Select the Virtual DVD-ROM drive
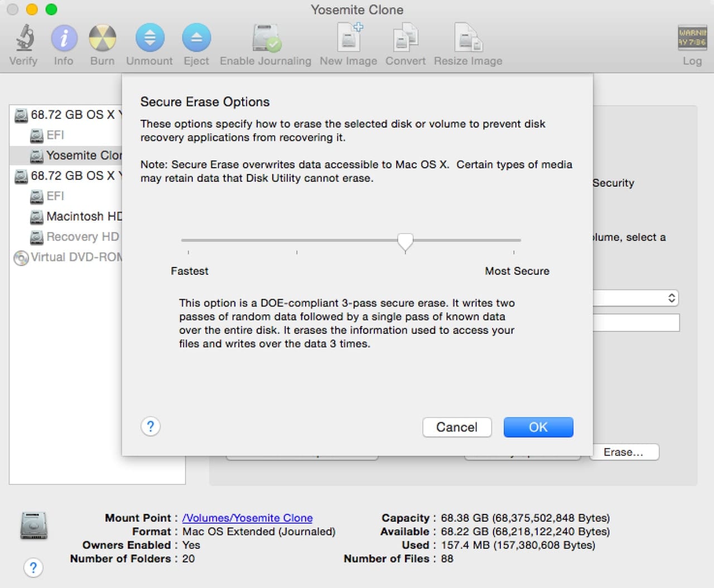Image resolution: width=714 pixels, height=588 pixels. click(x=75, y=257)
